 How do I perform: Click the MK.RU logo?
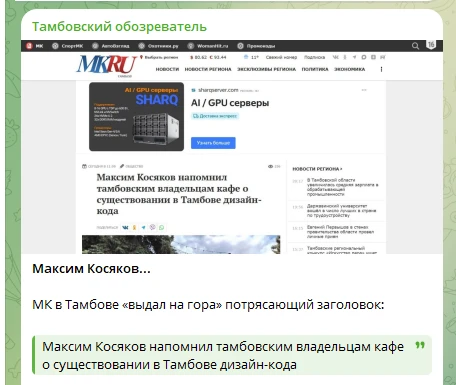coord(107,64)
